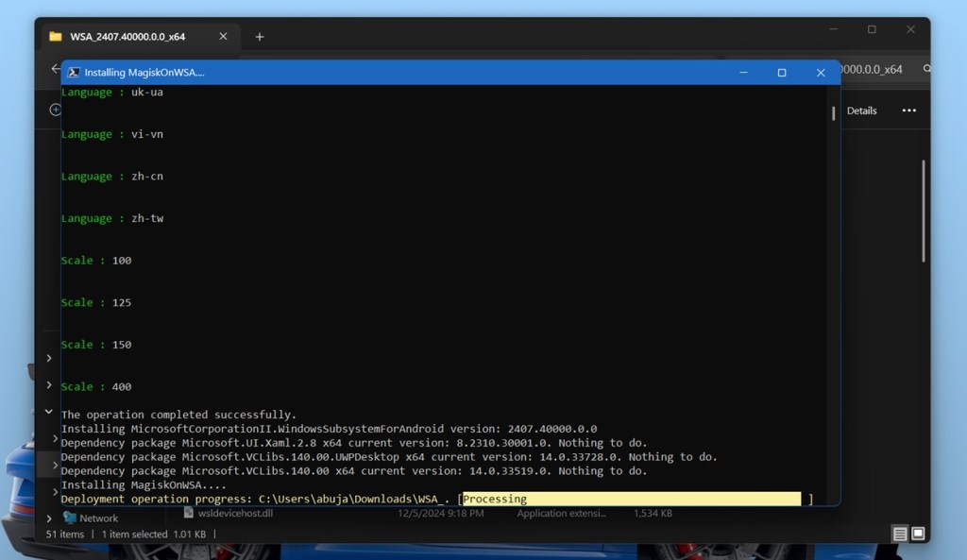Click the Network computer icon
Image resolution: width=967 pixels, height=560 pixels.
pos(70,518)
